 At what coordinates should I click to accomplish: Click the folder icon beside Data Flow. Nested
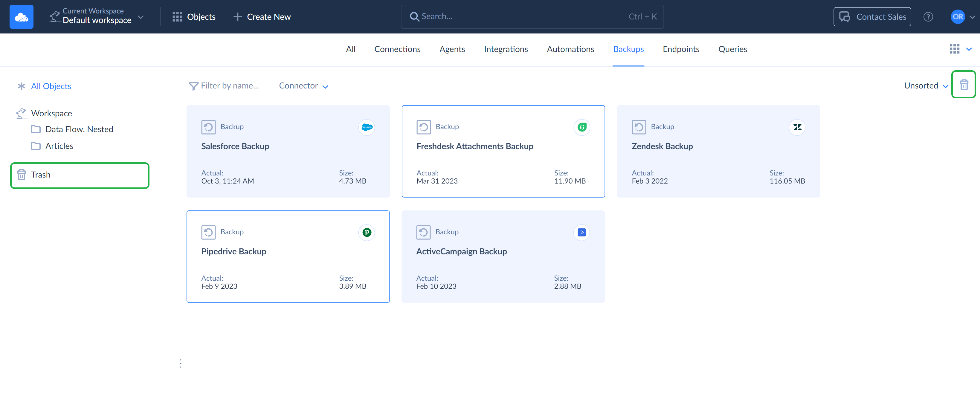(x=36, y=129)
